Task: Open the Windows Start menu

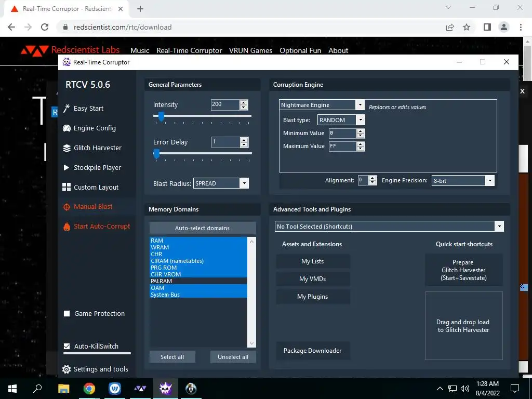Action: 12,389
